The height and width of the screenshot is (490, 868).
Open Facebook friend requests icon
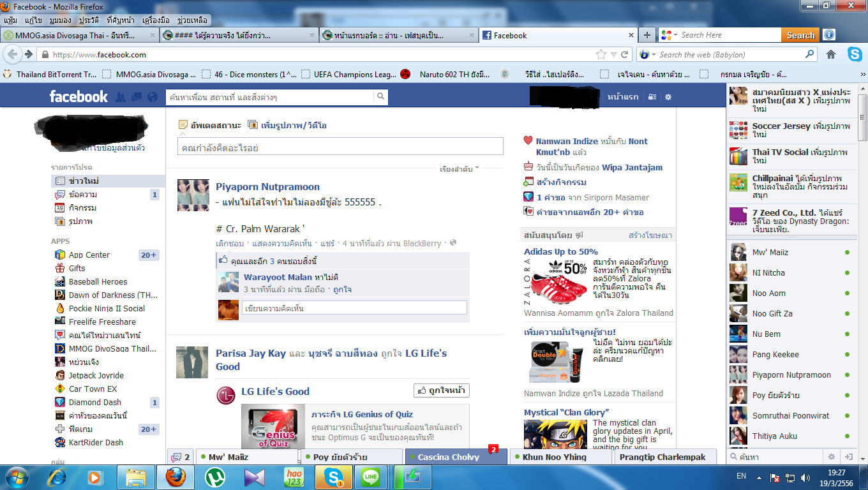tap(121, 97)
